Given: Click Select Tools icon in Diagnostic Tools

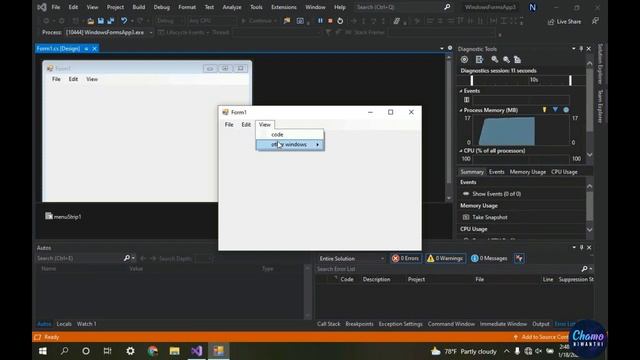Looking at the screenshot, I should [479, 60].
